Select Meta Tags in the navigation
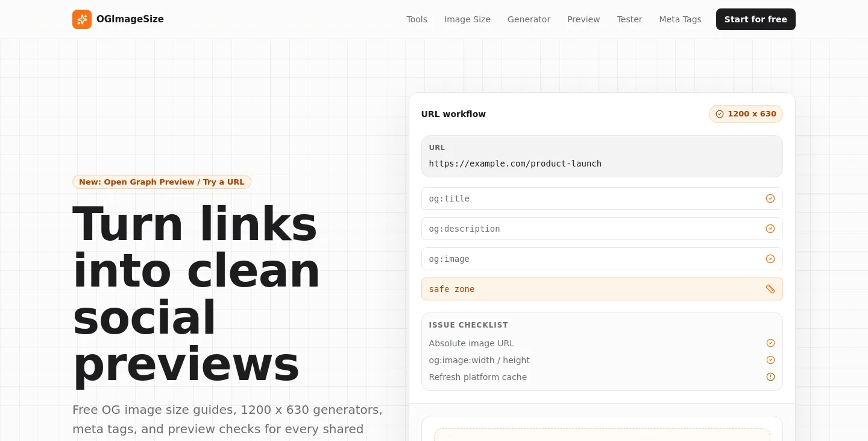The image size is (868, 441). click(x=680, y=19)
